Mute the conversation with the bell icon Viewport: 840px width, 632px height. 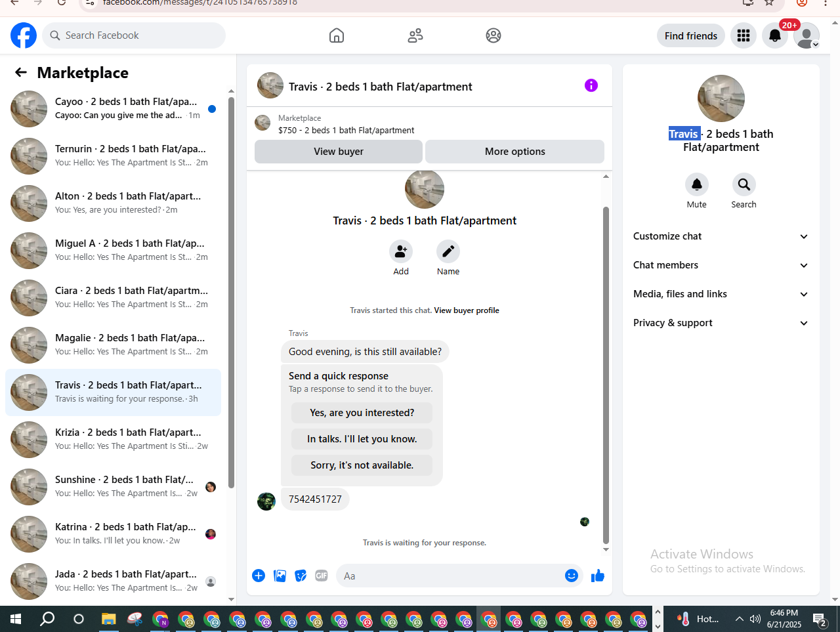697,184
